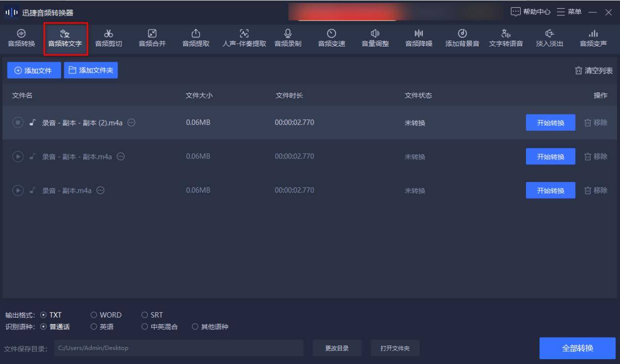Screen dimensions: 620x364
Task: Remove 录音 - 副本.m4a from the list
Action: pyautogui.click(x=595, y=190)
